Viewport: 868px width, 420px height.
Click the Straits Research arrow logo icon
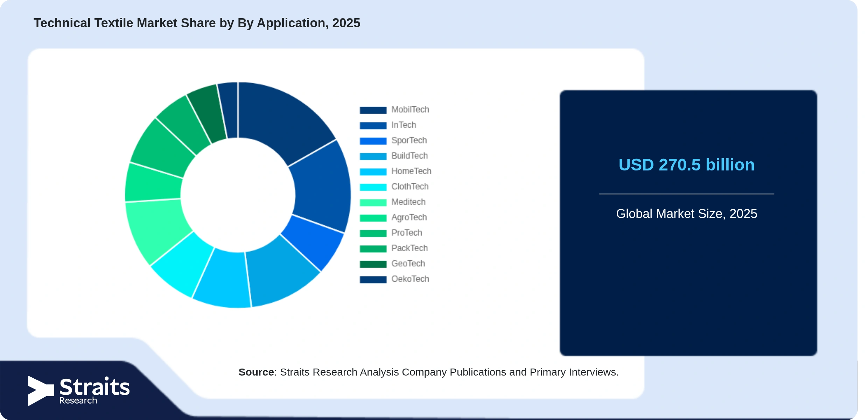(x=41, y=391)
